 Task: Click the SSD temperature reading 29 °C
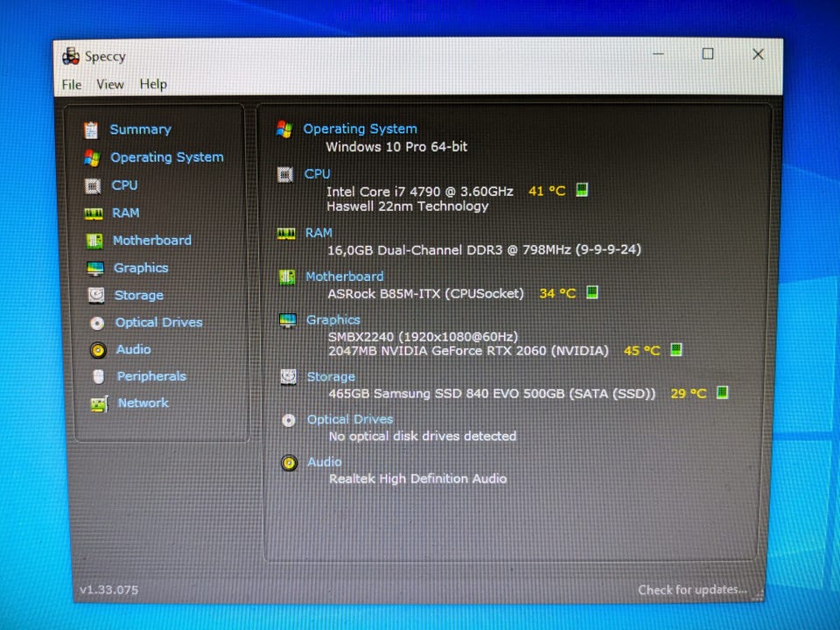pos(689,393)
